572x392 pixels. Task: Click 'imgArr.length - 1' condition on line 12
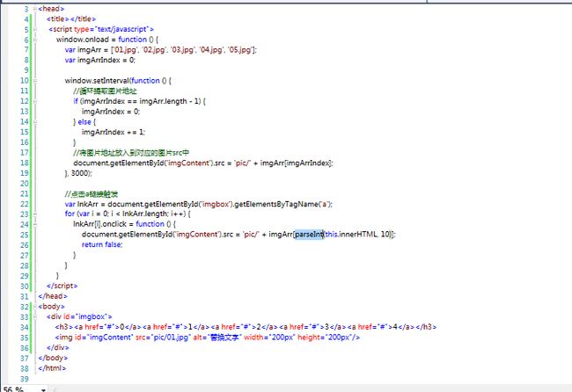(170, 101)
